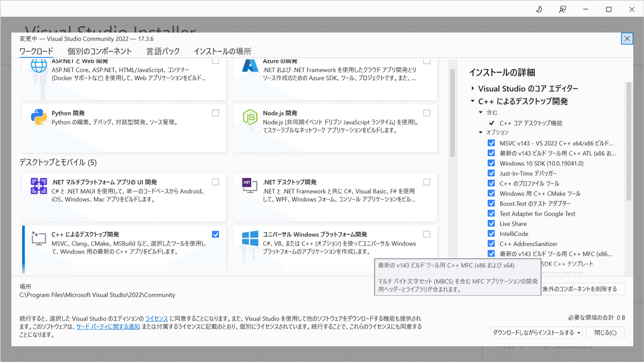This screenshot has width=644, height=362.
Task: Toggle dark theme moon icon in title bar
Action: pos(539,9)
